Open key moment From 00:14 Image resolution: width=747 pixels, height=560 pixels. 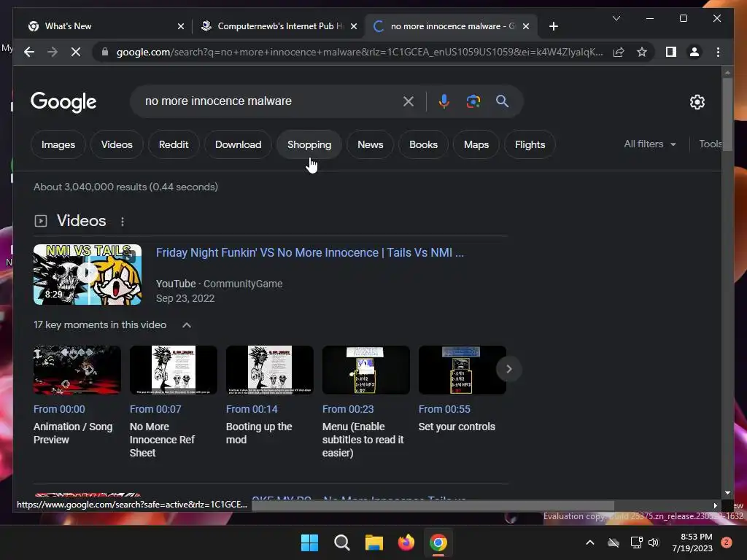coord(252,409)
